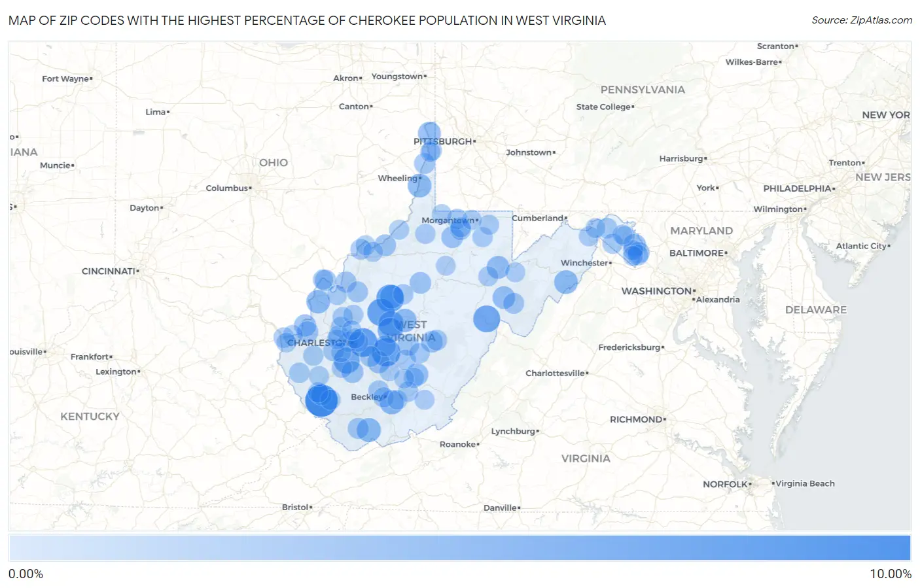Click the Beckley city label
920x588 pixels.
pyautogui.click(x=368, y=397)
